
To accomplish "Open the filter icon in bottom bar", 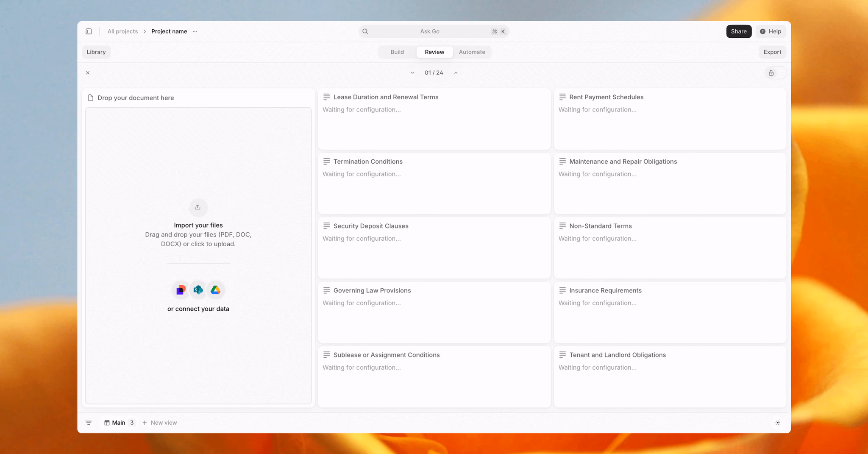I will pos(89,423).
